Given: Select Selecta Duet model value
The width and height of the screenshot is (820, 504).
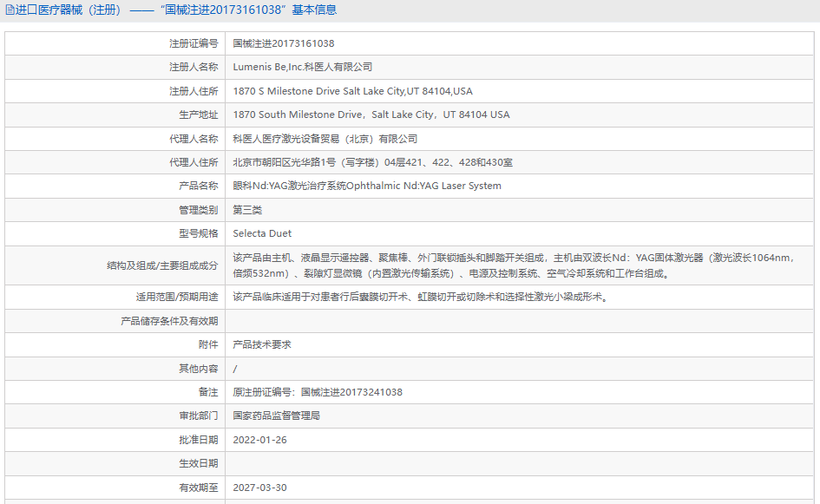Looking at the screenshot, I should click(x=262, y=233).
